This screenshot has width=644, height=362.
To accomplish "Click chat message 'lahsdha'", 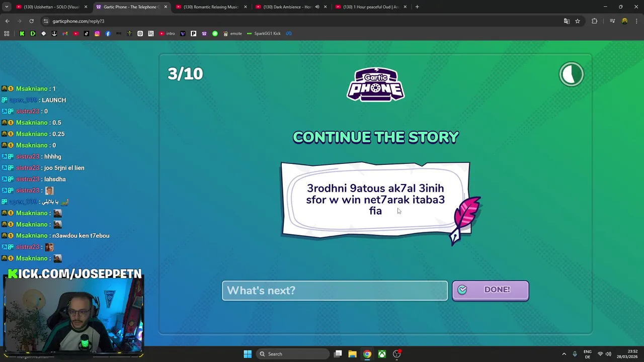I will (x=55, y=179).
